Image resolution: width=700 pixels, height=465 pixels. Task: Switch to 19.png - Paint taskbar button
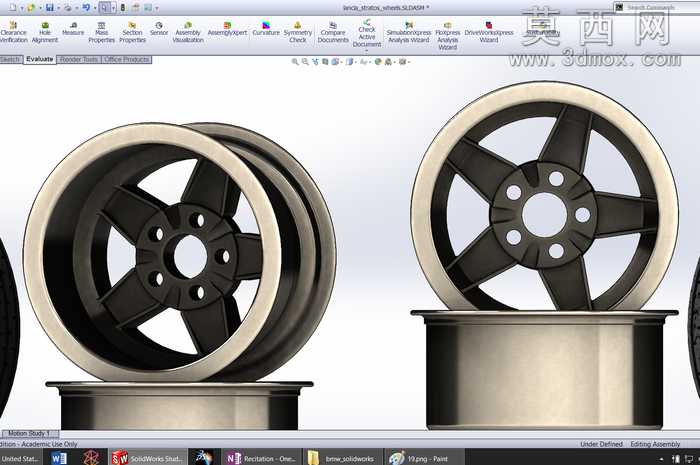424,458
